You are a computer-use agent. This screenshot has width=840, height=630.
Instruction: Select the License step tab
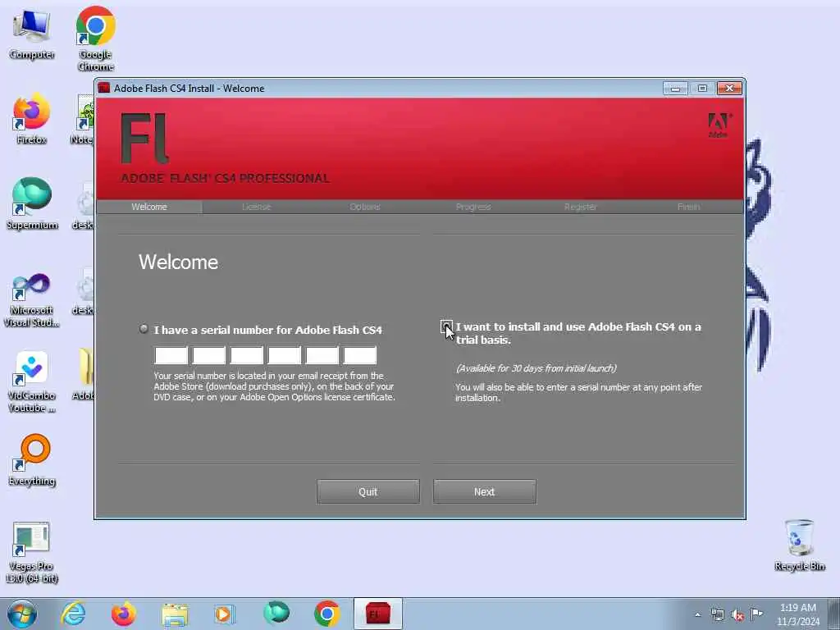(x=256, y=207)
